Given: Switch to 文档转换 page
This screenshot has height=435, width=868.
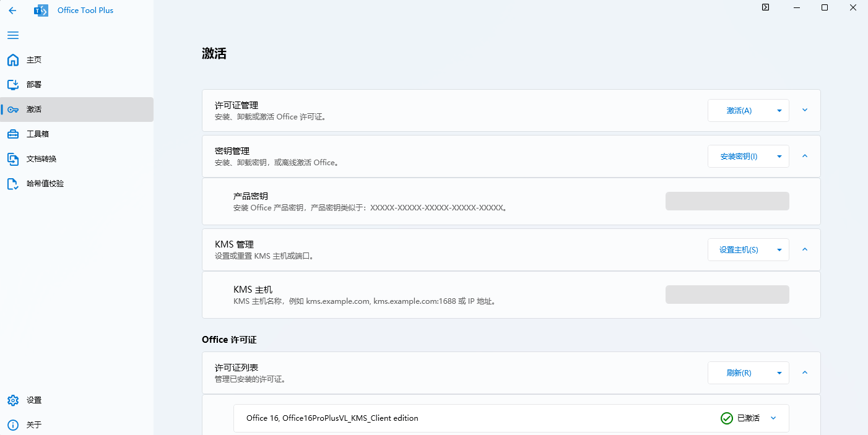Looking at the screenshot, I should 77,159.
